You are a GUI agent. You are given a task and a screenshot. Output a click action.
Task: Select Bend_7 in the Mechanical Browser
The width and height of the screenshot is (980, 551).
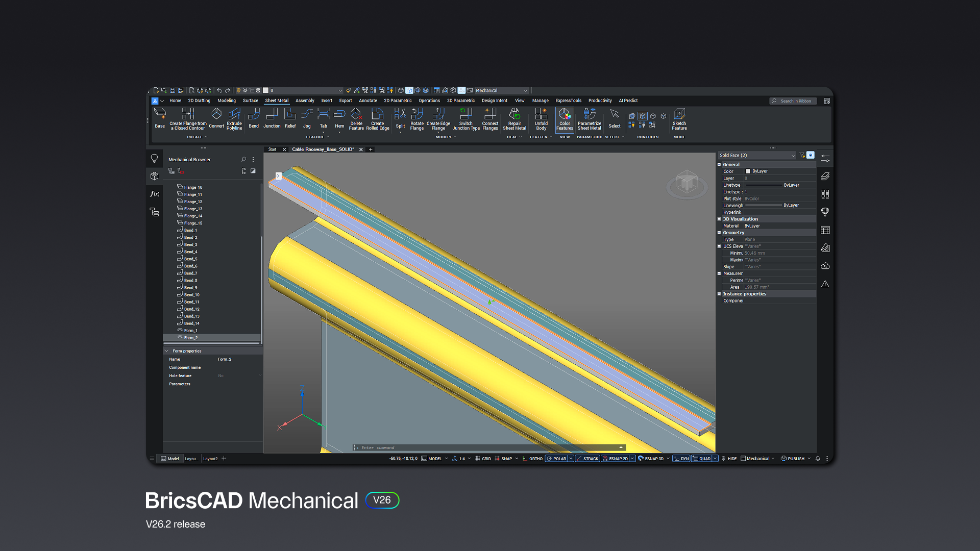point(189,273)
